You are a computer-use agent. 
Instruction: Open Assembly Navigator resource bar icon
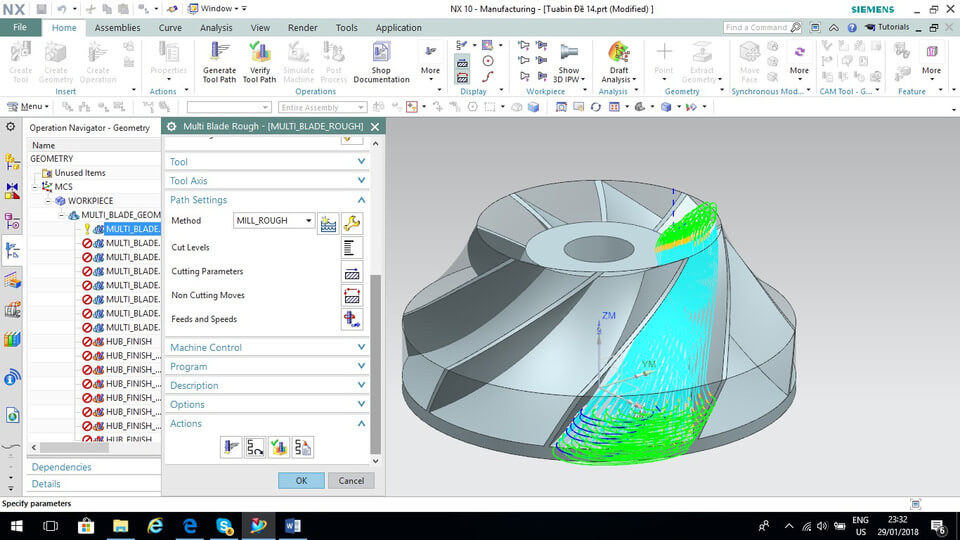(12, 161)
